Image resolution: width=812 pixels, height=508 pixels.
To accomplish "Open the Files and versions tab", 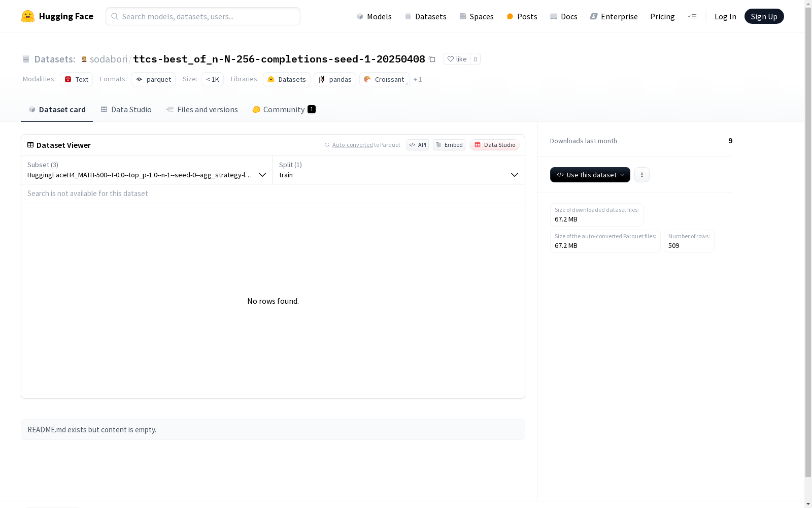I will (x=202, y=109).
